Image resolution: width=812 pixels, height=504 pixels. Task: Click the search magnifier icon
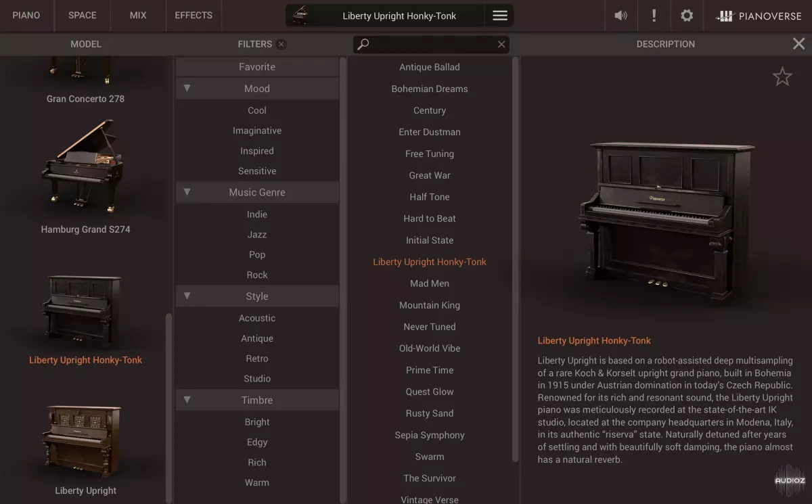363,45
